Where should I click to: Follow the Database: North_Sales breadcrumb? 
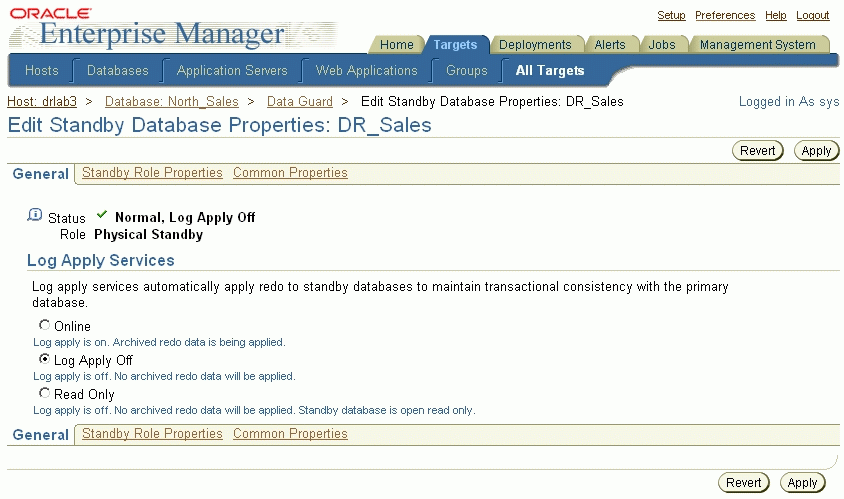pos(172,101)
